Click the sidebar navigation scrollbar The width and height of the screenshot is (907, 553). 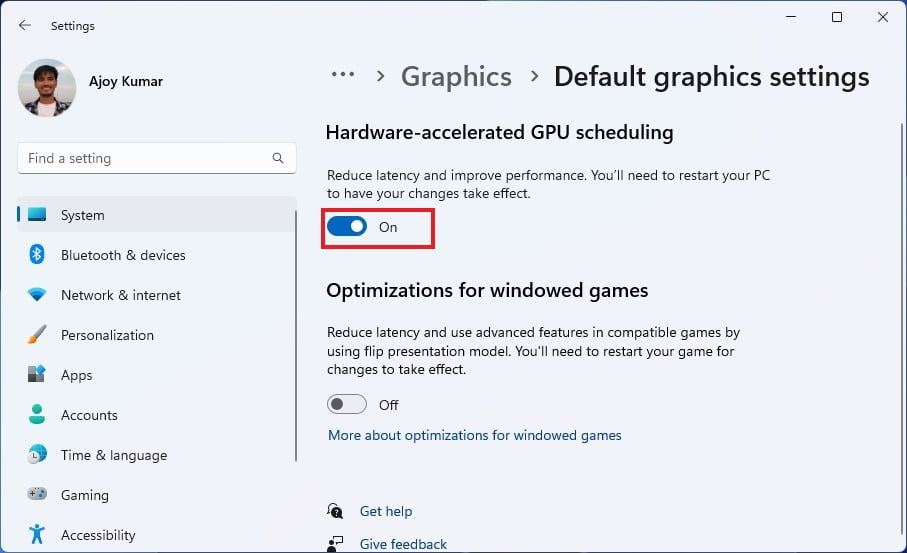296,336
